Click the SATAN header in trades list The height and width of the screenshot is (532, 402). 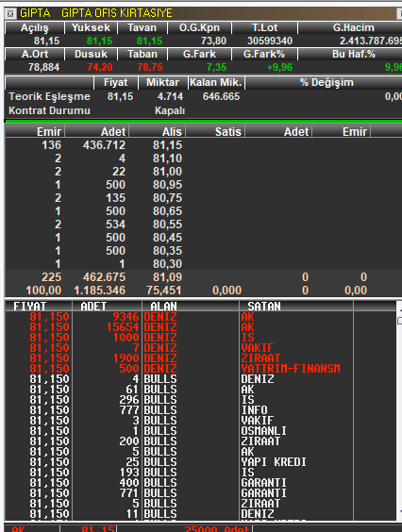[x=296, y=306]
